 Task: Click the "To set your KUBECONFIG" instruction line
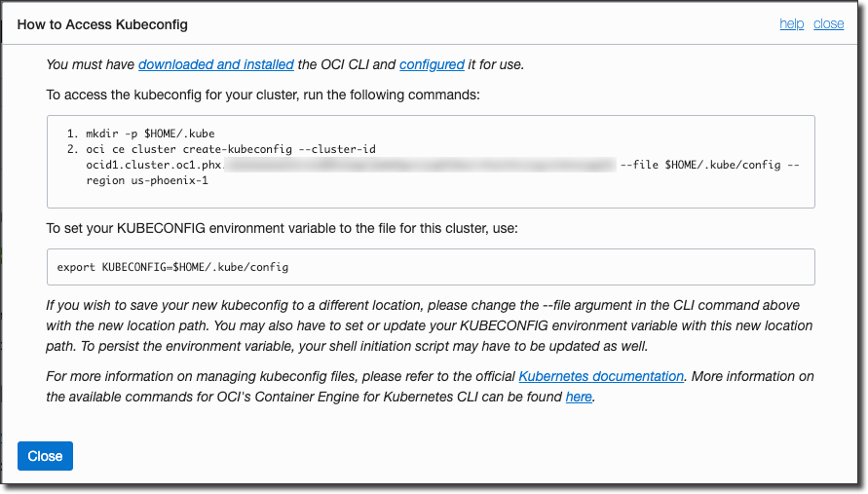point(282,227)
